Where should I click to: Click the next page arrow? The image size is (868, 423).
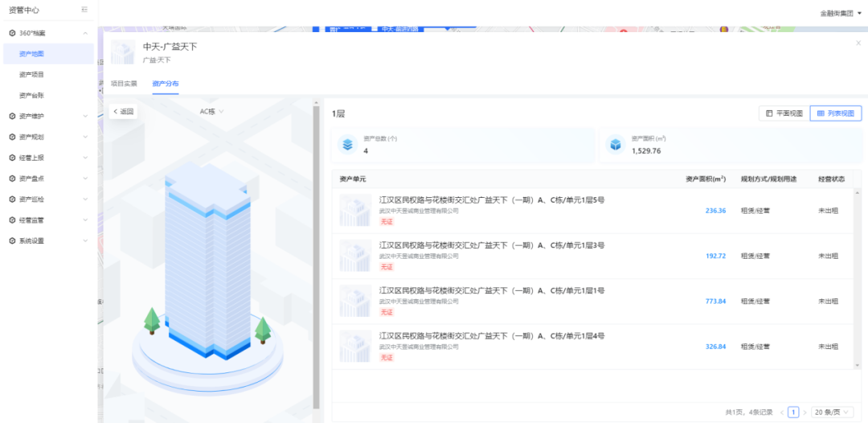805,412
